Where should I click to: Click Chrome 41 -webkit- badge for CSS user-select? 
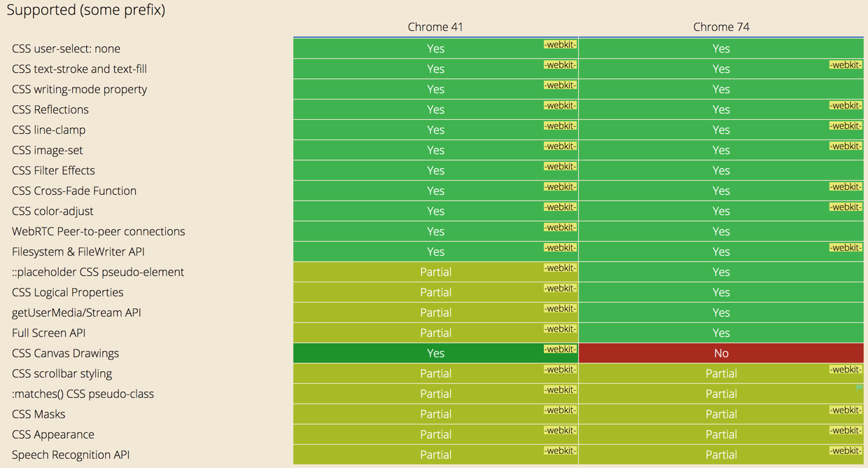560,45
